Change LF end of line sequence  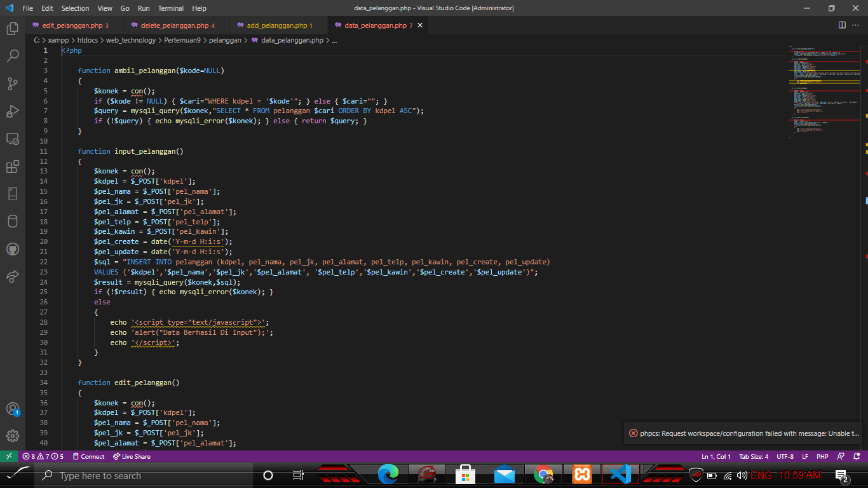pos(805,456)
